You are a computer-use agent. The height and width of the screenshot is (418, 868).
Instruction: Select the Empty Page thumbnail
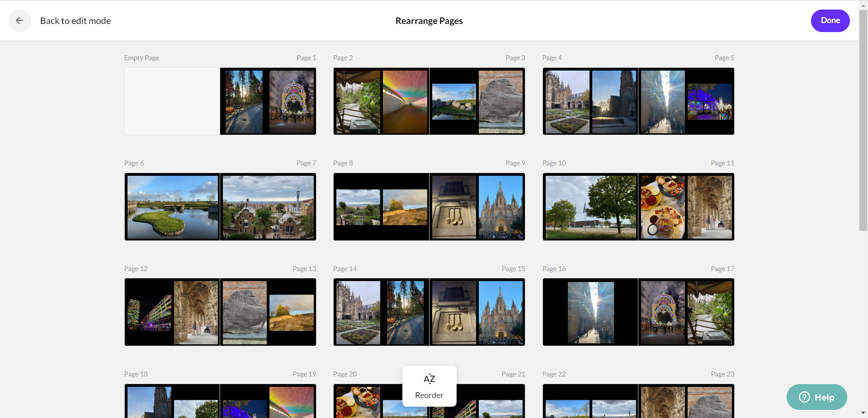[172, 101]
